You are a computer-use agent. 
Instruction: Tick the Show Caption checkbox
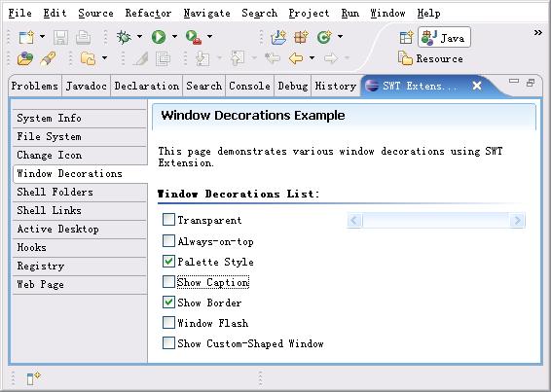click(x=168, y=282)
